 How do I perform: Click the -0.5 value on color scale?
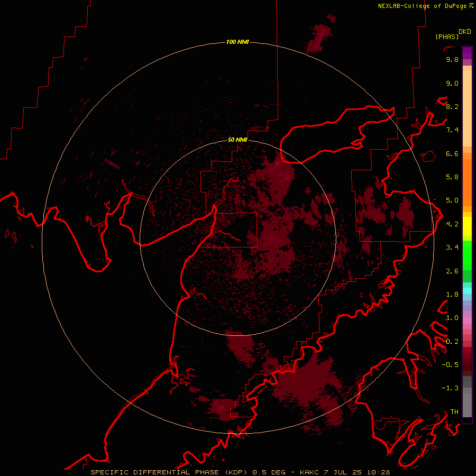(450, 364)
